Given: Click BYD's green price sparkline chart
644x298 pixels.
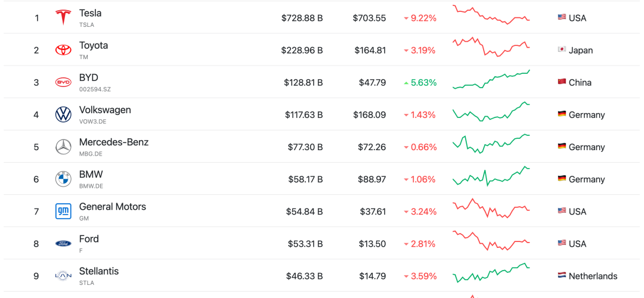Looking at the screenshot, I should click(491, 79).
